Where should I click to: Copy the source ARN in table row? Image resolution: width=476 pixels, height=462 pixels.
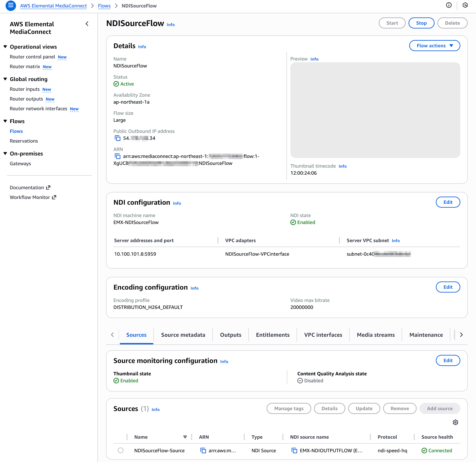203,451
